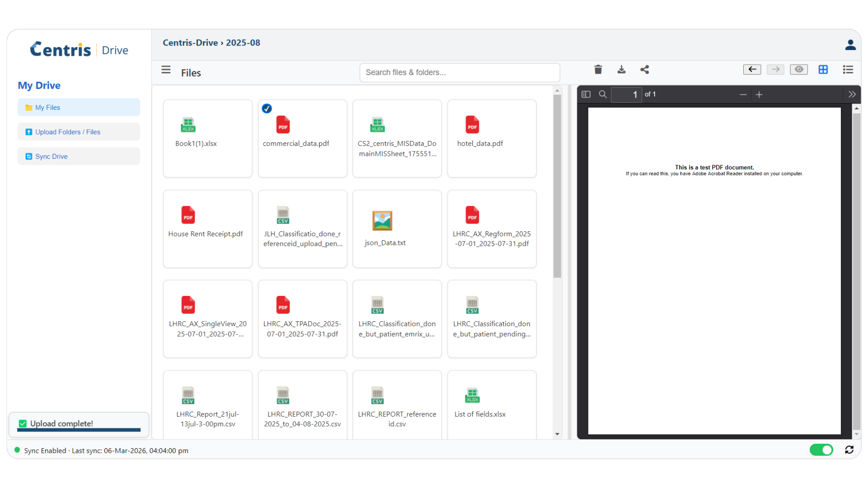Switch file display to list view
This screenshot has width=868, height=488.
click(848, 70)
